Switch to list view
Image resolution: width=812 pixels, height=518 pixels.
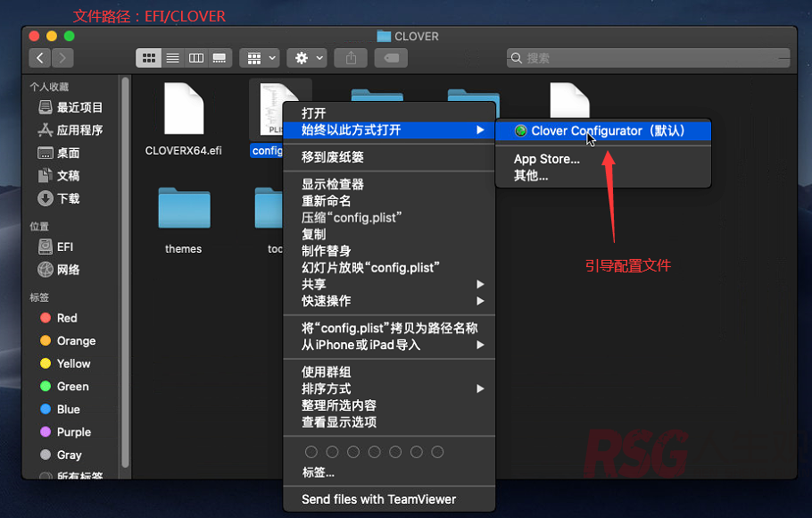click(172, 58)
